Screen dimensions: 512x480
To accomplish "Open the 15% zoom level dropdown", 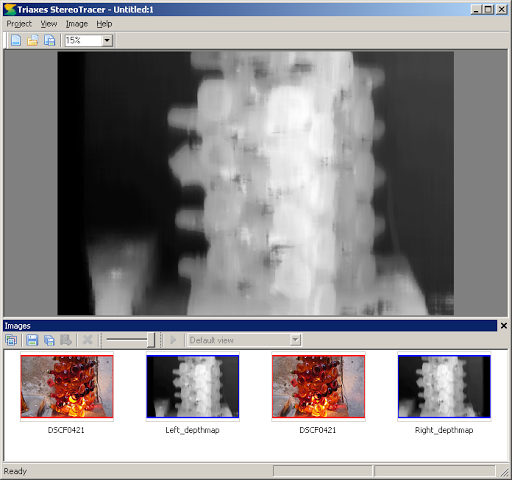I will (x=107, y=41).
